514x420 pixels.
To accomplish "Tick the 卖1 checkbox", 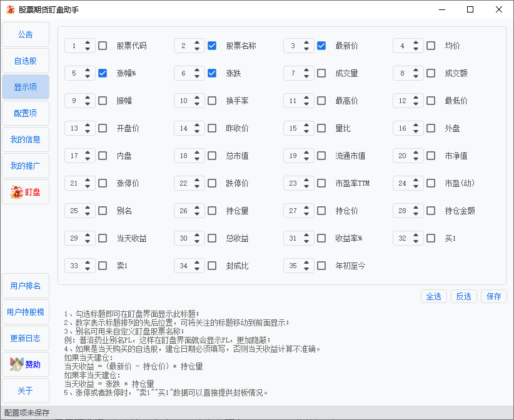I will pyautogui.click(x=103, y=266).
